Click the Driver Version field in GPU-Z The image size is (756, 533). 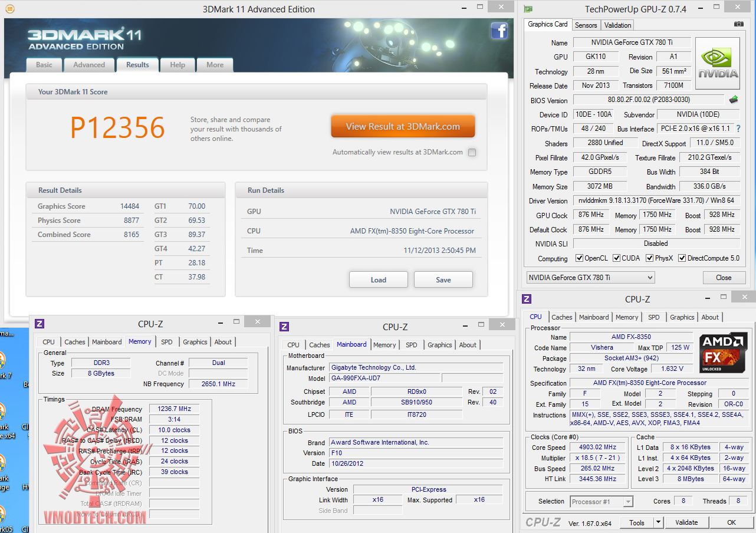point(656,200)
